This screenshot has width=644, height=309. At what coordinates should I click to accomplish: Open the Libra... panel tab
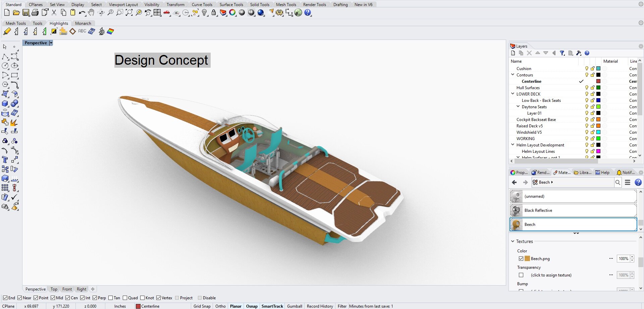pyautogui.click(x=583, y=173)
